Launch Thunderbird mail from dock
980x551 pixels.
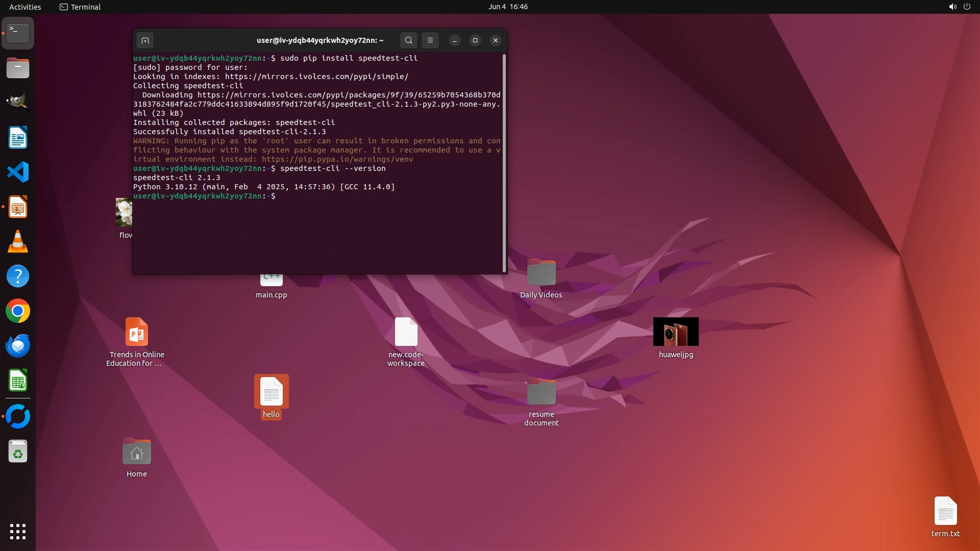(18, 346)
